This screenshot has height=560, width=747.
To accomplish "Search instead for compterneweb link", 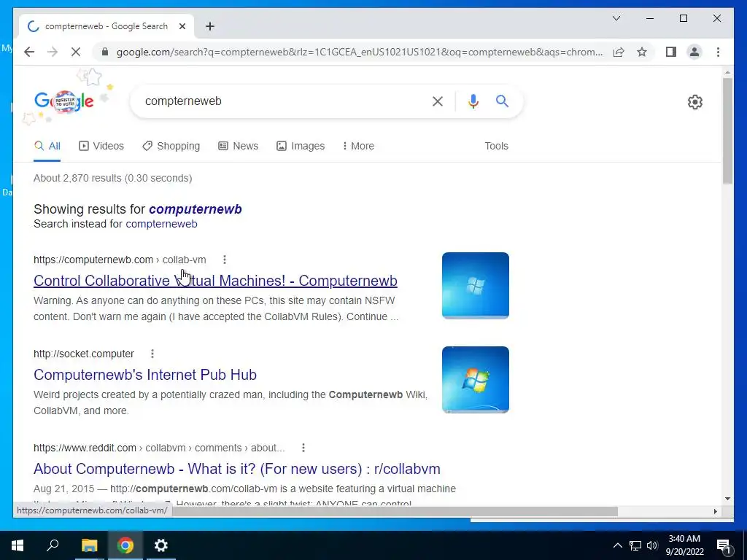I will point(161,224).
